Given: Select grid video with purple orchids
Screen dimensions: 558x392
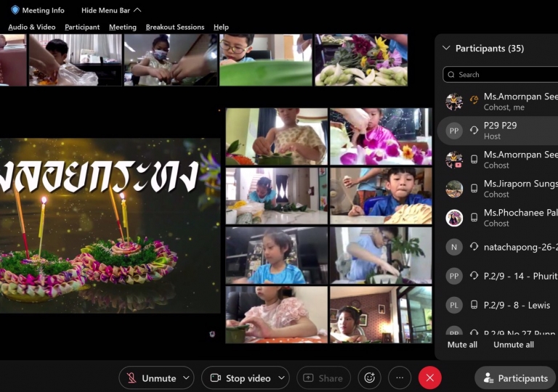Looking at the screenshot, I should tap(381, 136).
